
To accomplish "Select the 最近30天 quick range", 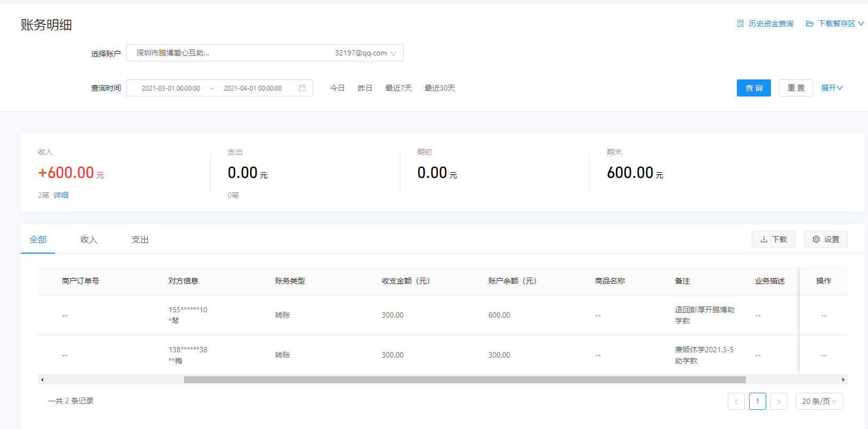I will pos(439,88).
